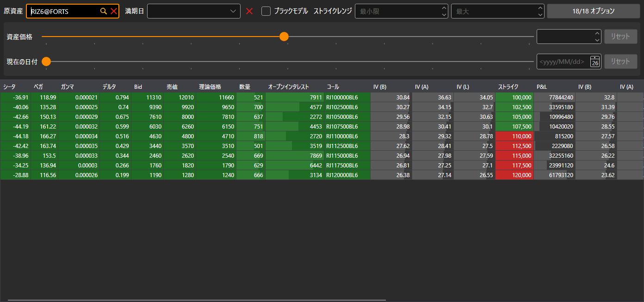
Task: Click the 102,500 strike cell
Action: tap(514, 107)
